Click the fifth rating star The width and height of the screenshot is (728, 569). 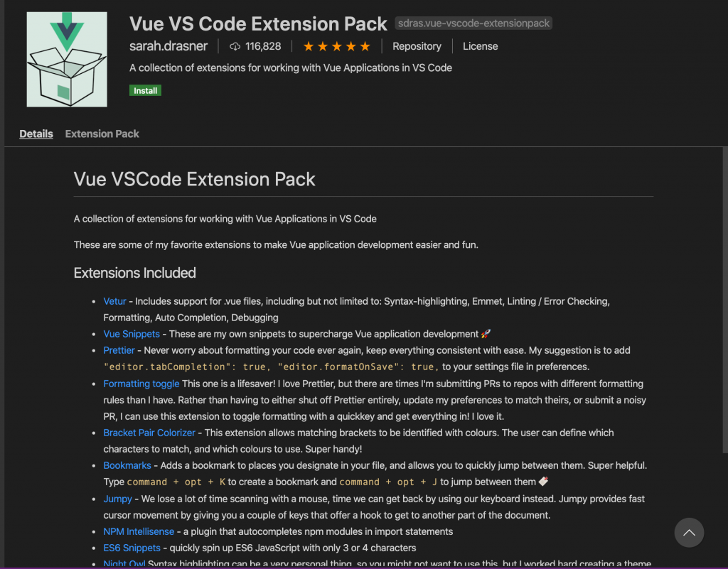coord(365,45)
